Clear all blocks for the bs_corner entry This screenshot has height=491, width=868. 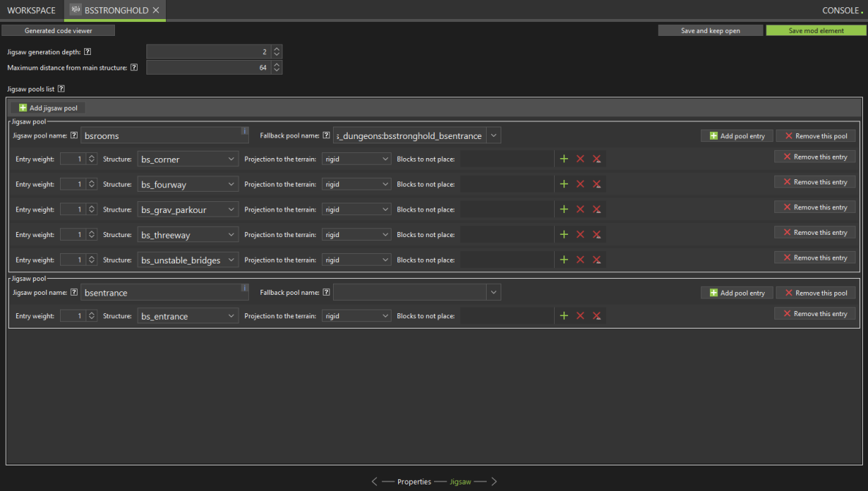coord(596,159)
